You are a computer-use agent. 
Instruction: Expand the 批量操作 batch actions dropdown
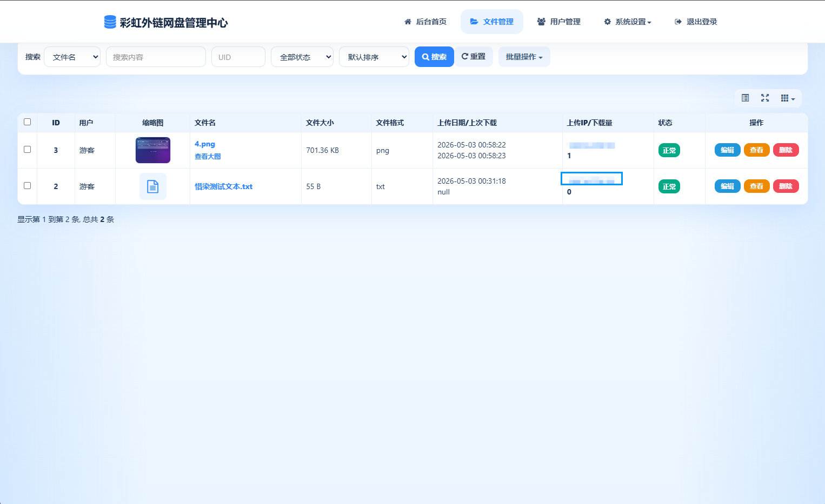524,57
